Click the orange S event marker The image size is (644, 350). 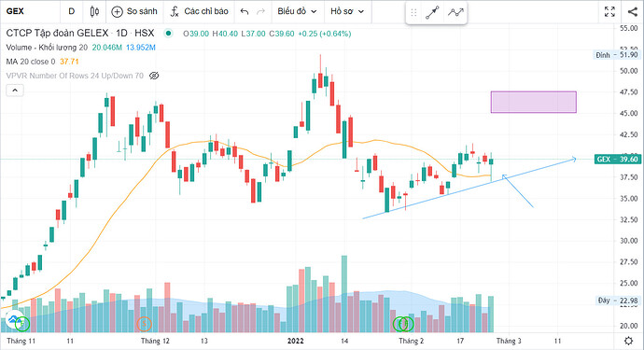(144, 324)
